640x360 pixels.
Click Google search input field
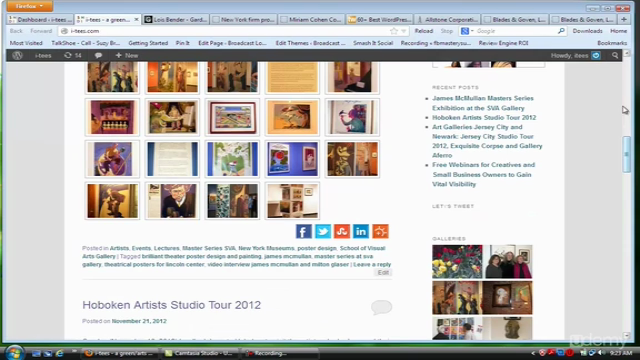(x=515, y=31)
